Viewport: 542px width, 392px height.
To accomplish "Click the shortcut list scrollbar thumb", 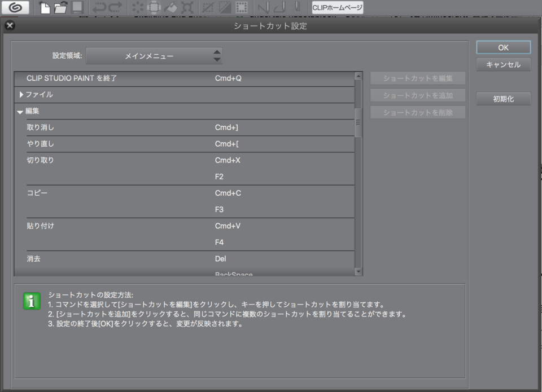I will pos(359,122).
